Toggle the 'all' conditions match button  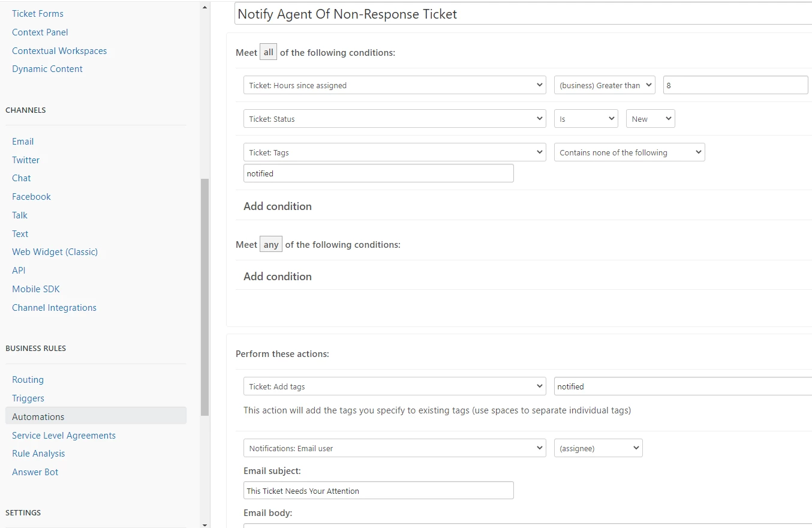coord(268,53)
